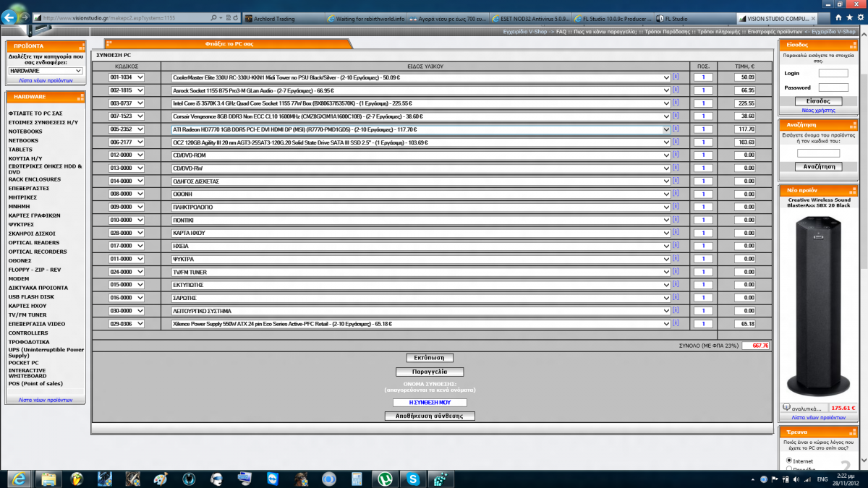The height and width of the screenshot is (488, 868).
Task: Switch to Waiting for rebirthworld.info tab
Action: 365,17
